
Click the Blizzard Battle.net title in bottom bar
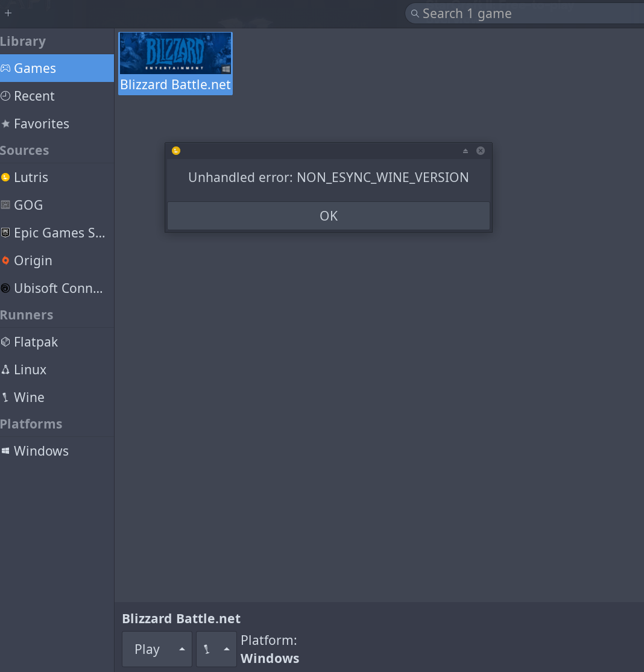[182, 619]
